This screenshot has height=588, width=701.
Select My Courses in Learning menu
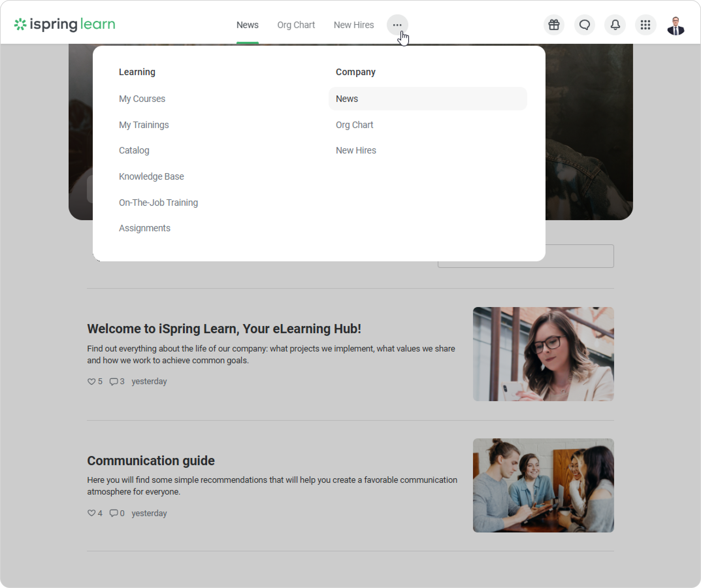coord(142,99)
